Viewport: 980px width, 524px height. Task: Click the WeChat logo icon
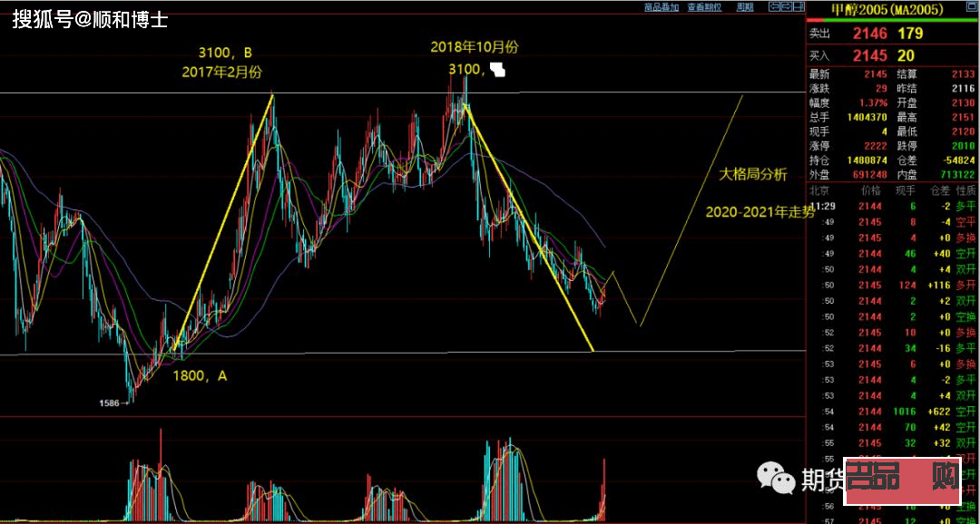click(x=774, y=478)
